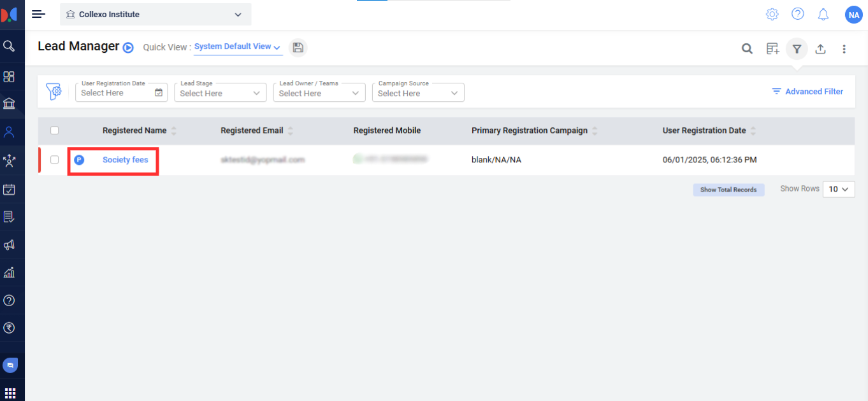The image size is (868, 401).
Task: Expand the Lead Stage dropdown
Action: [220, 93]
